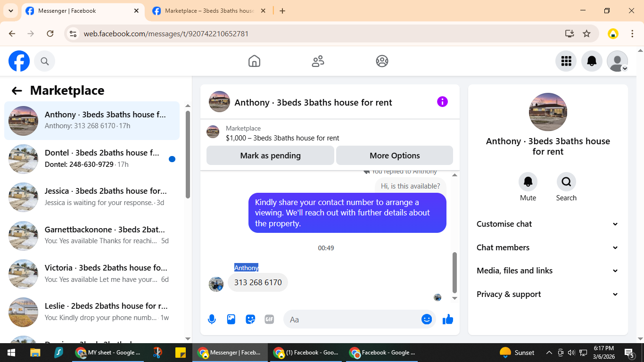Click the install app icon in address bar
The height and width of the screenshot is (362, 644).
(x=570, y=33)
